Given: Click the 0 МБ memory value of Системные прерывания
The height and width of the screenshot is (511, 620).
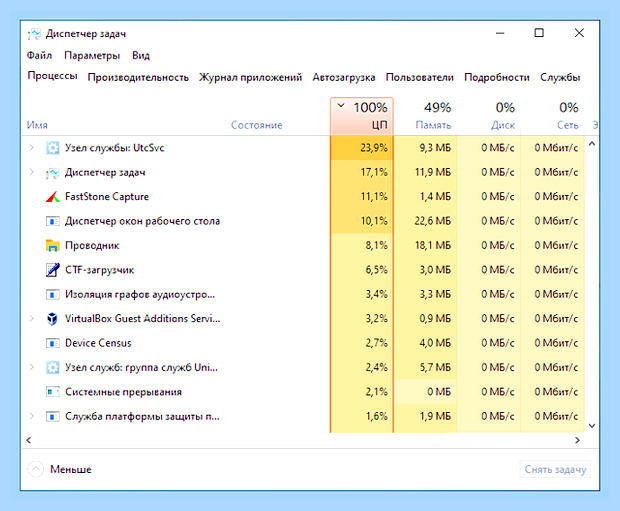Looking at the screenshot, I should [439, 392].
